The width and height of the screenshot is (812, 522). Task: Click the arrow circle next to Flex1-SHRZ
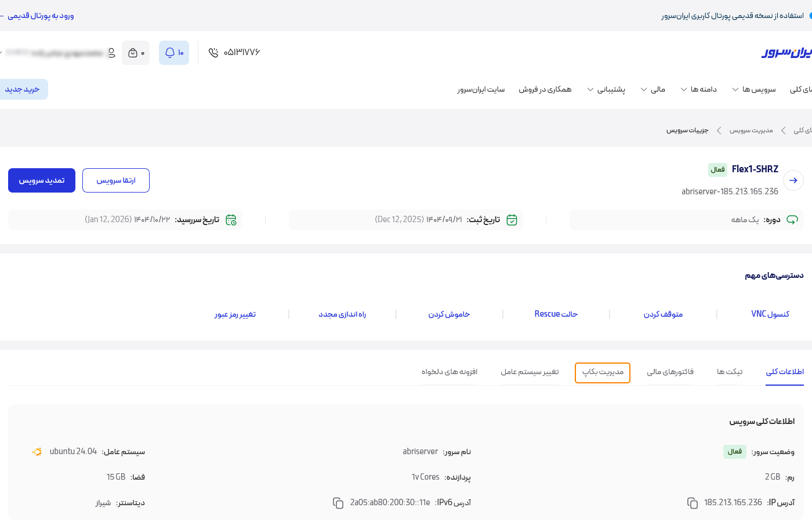[793, 180]
